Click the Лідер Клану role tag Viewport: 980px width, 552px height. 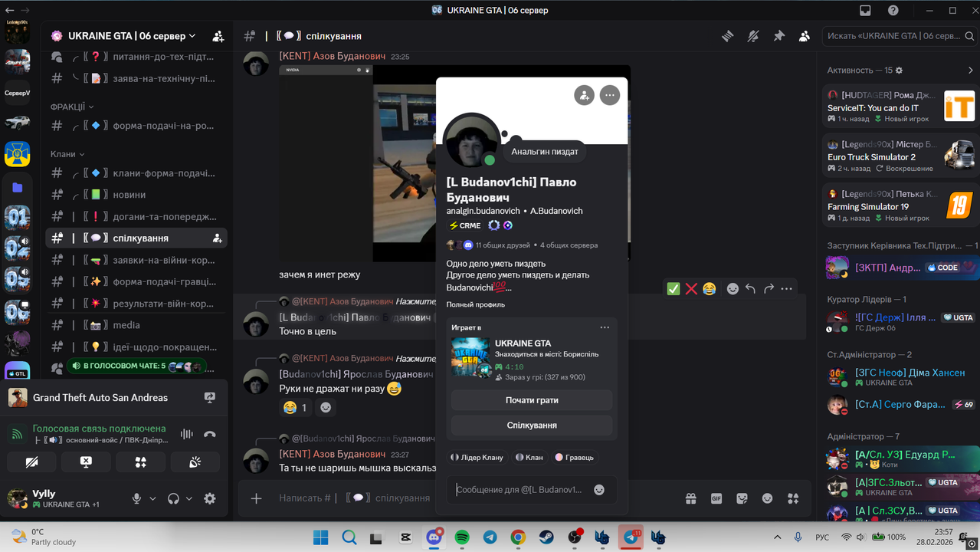click(x=477, y=457)
